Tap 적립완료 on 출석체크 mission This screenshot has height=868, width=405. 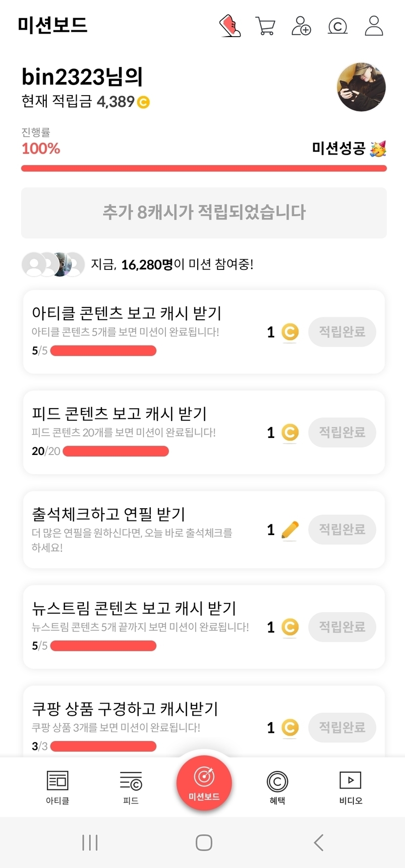tap(342, 530)
